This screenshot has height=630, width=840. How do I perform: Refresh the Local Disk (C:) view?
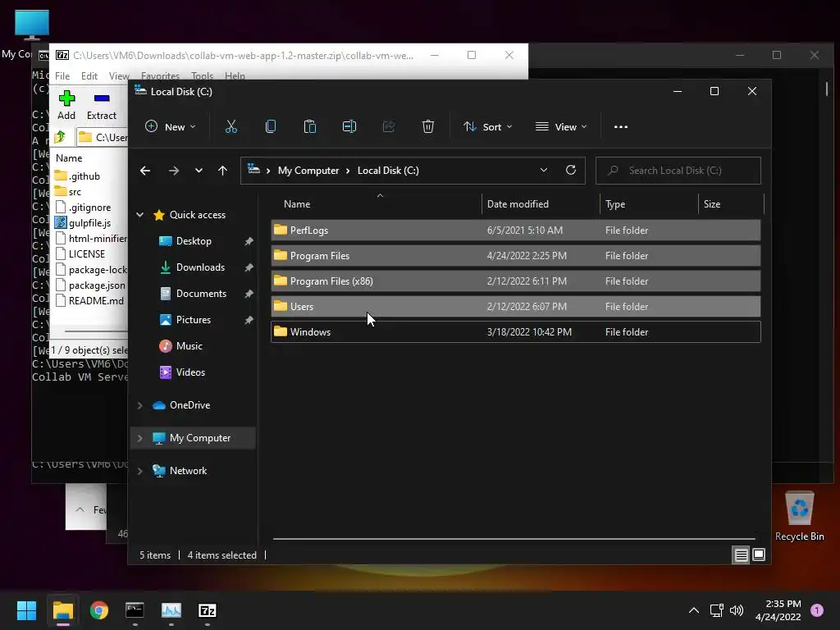pyautogui.click(x=571, y=171)
